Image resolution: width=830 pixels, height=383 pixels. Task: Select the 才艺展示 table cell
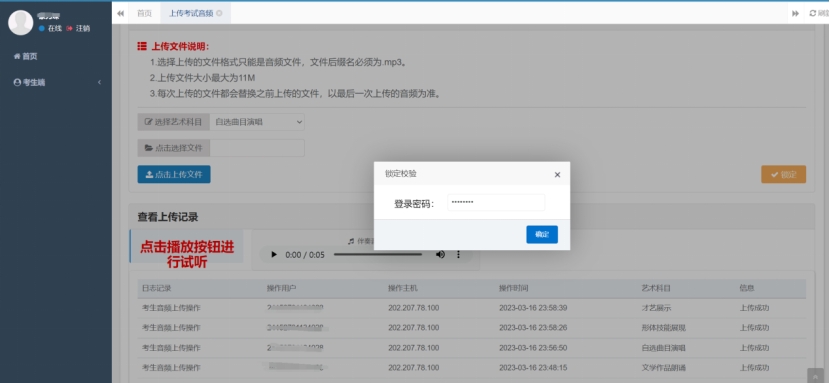(656, 308)
